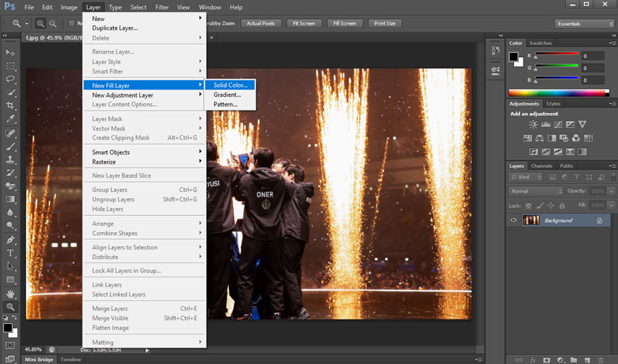
Task: Toggle Resize Windows to Fit checkbox
Action: (71, 23)
